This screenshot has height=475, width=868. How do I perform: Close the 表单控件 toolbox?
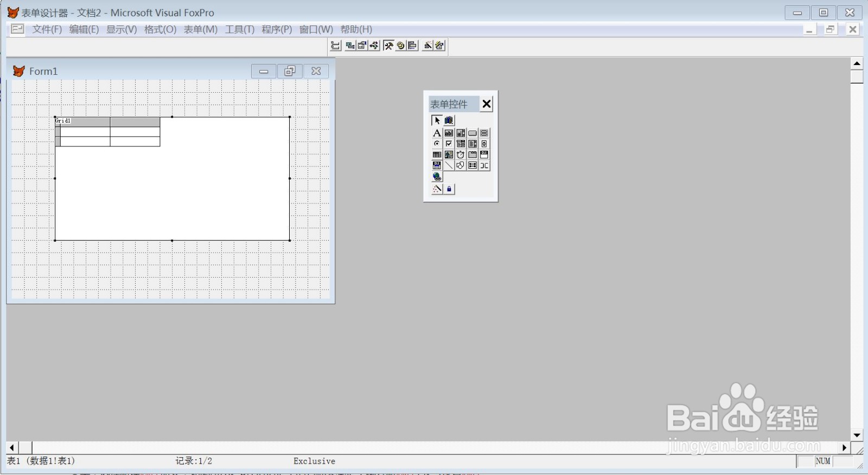click(487, 104)
